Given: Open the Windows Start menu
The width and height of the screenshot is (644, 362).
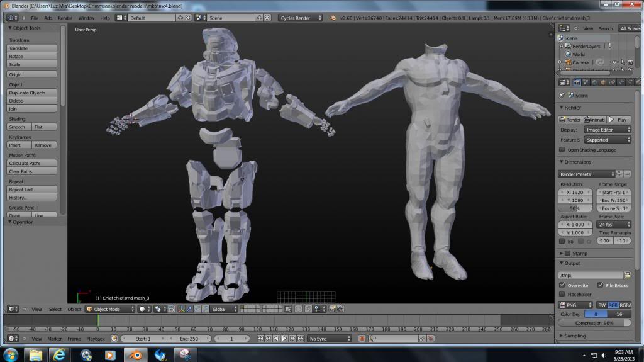Looking at the screenshot, I should click(10, 354).
